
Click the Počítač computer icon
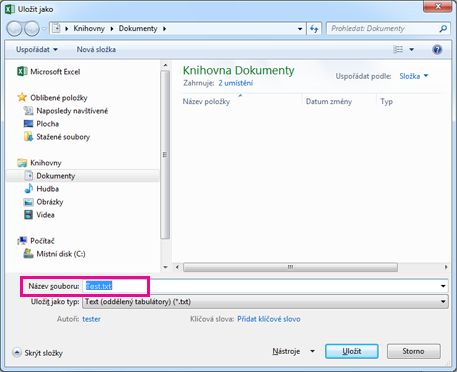(x=22, y=241)
